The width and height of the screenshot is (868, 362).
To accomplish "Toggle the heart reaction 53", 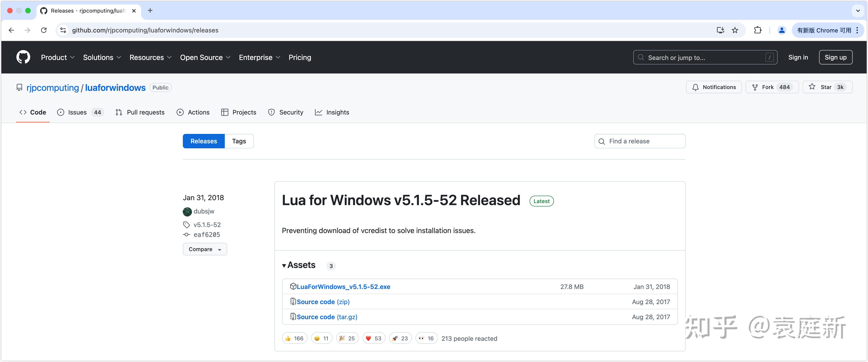I will click(373, 338).
